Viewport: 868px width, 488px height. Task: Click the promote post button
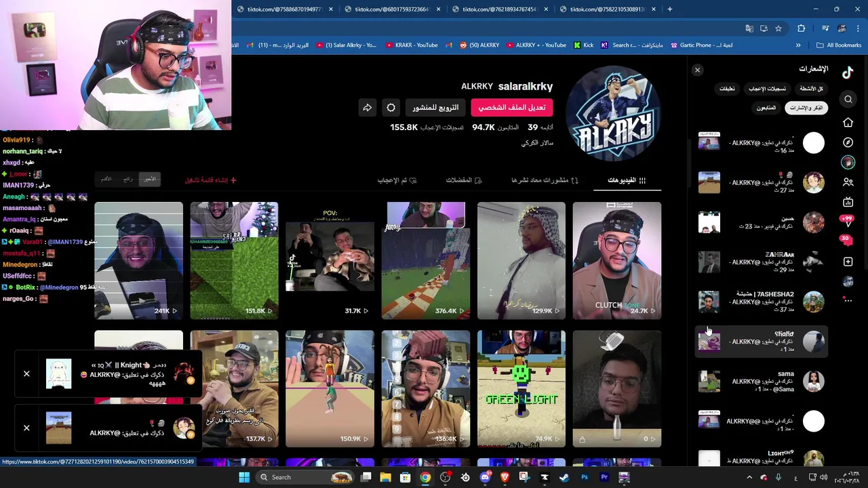tap(436, 108)
